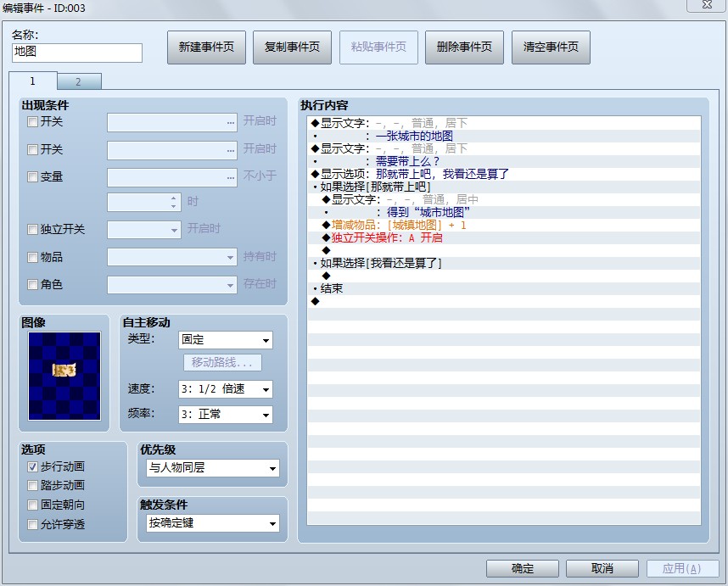Image resolution: width=728 pixels, height=586 pixels.
Task: Open the 优先级 dropdown 与人物同层
Action: tap(213, 468)
